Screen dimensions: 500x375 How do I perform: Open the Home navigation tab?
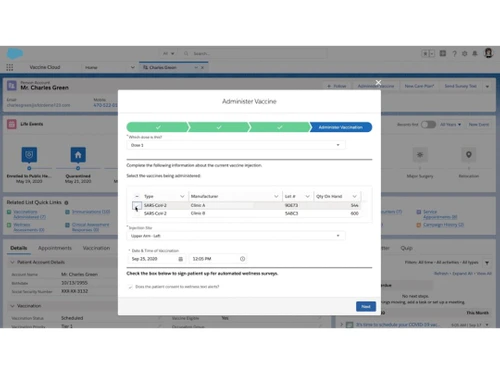coord(91,67)
